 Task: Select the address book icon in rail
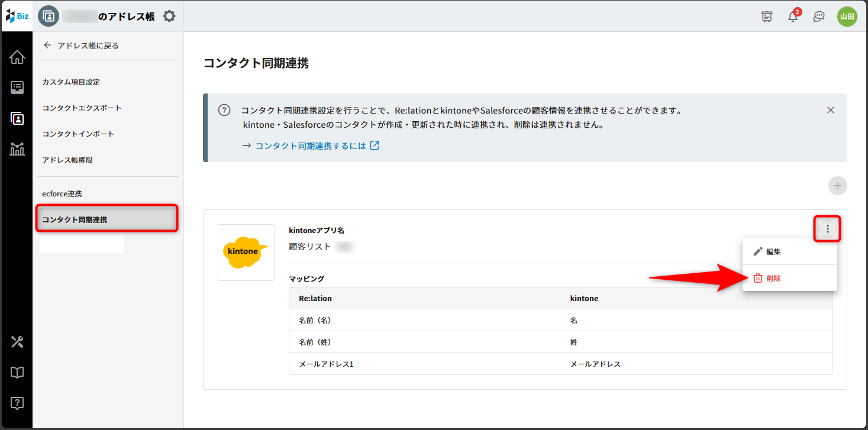tap(17, 118)
